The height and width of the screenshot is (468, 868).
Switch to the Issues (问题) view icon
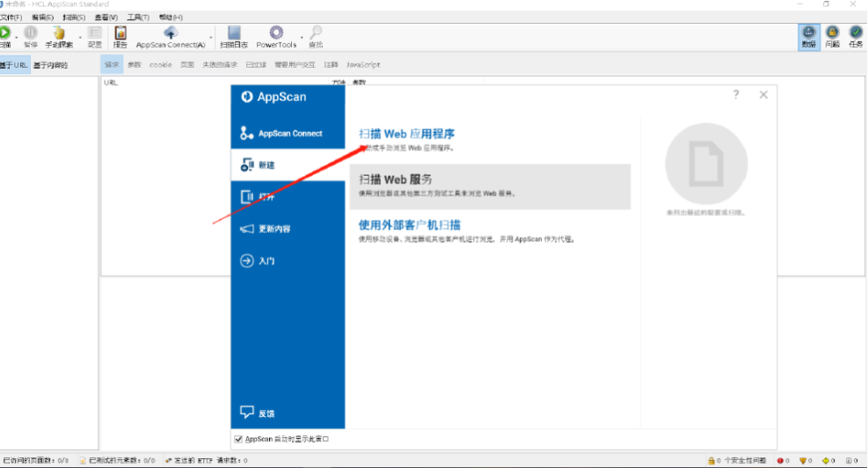832,37
